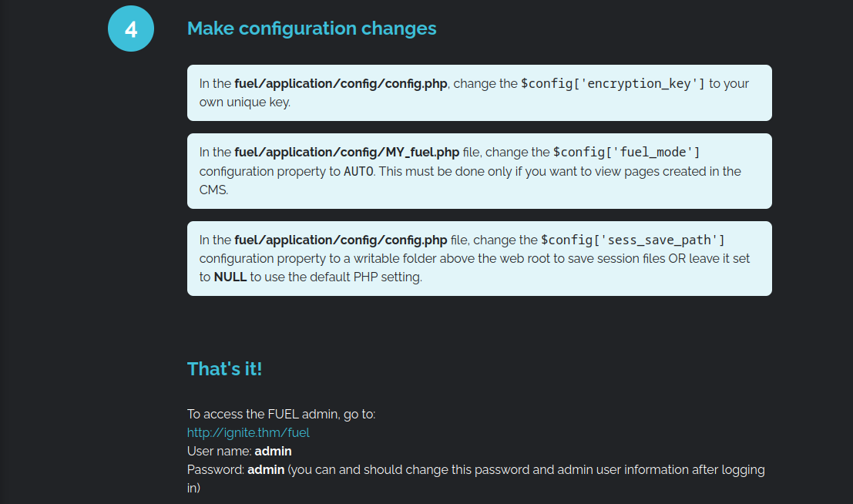
Task: Click the $config['sess_save_path'] code snippet
Action: tap(633, 240)
